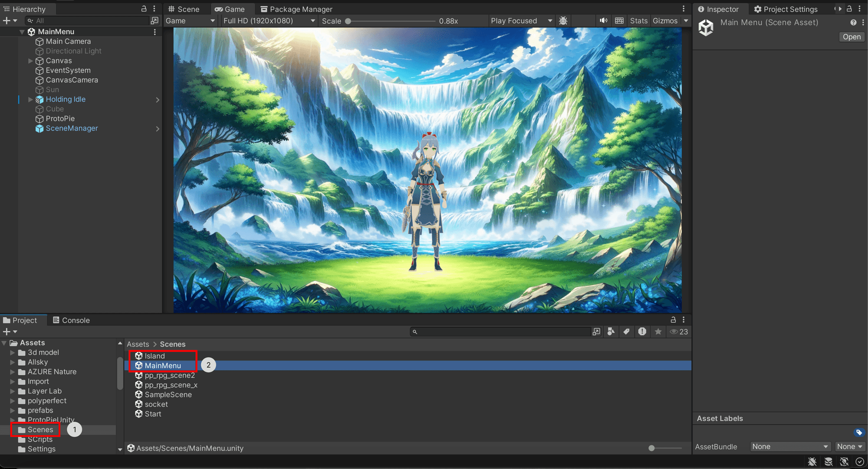868x469 pixels.
Task: Open search by label filter in Project browser
Action: point(627,331)
